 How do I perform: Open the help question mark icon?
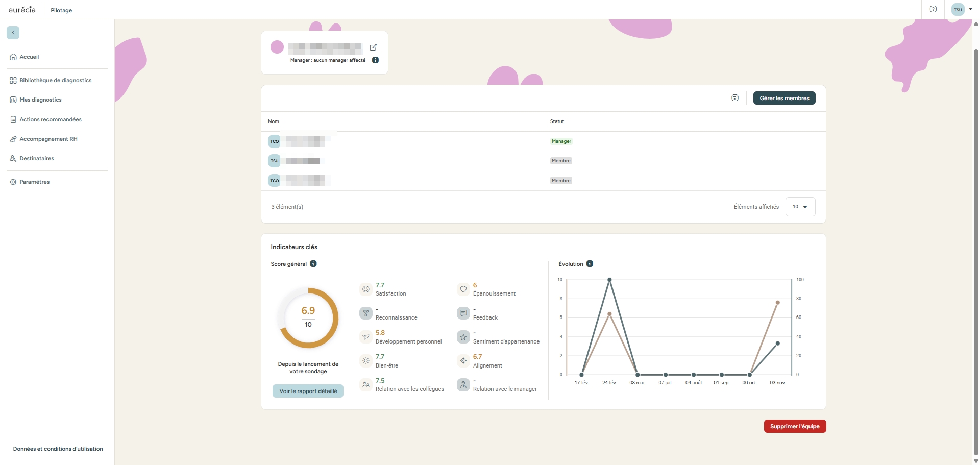pos(933,9)
